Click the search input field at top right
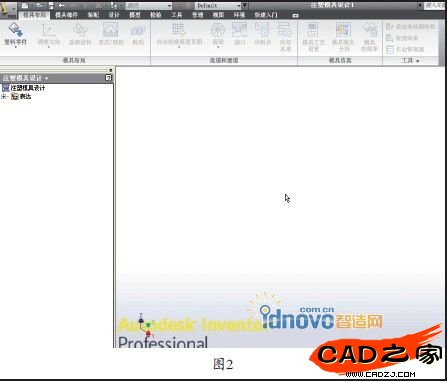 435,6
